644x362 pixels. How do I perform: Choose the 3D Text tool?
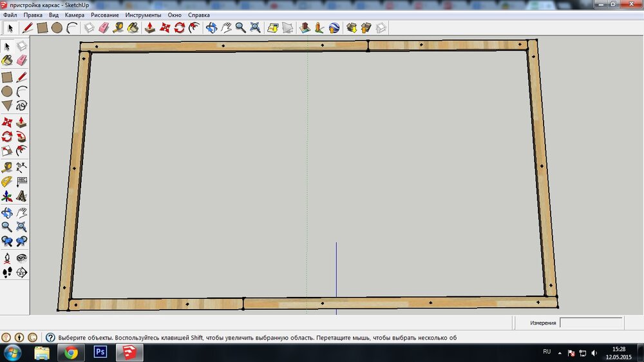pyautogui.click(x=21, y=196)
